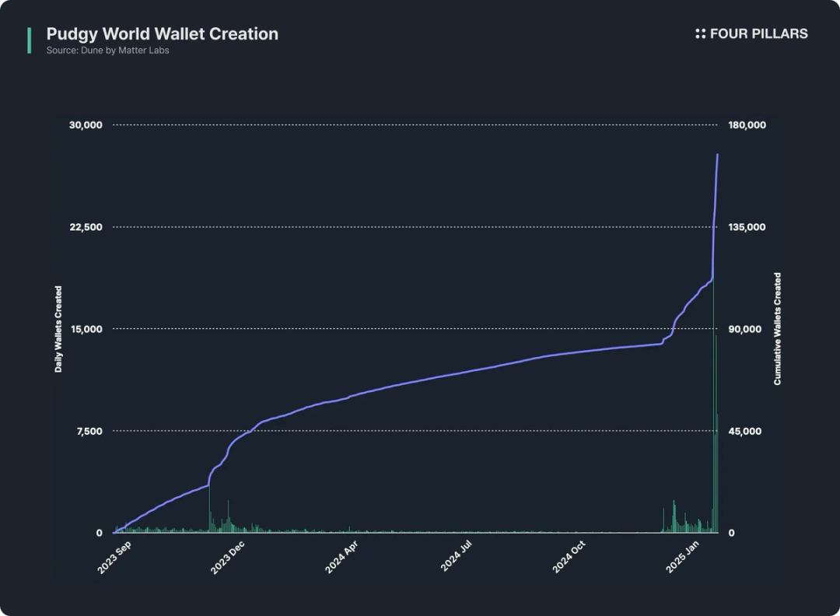Click the 2024 Jul timeline label

point(456,556)
